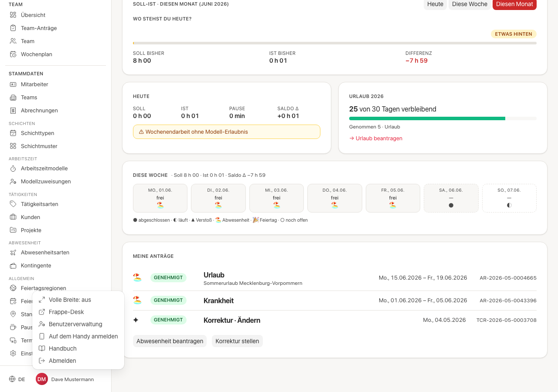Select the Abrechnungen invoice icon
Viewport: 558px width, 392px height.
point(13,111)
